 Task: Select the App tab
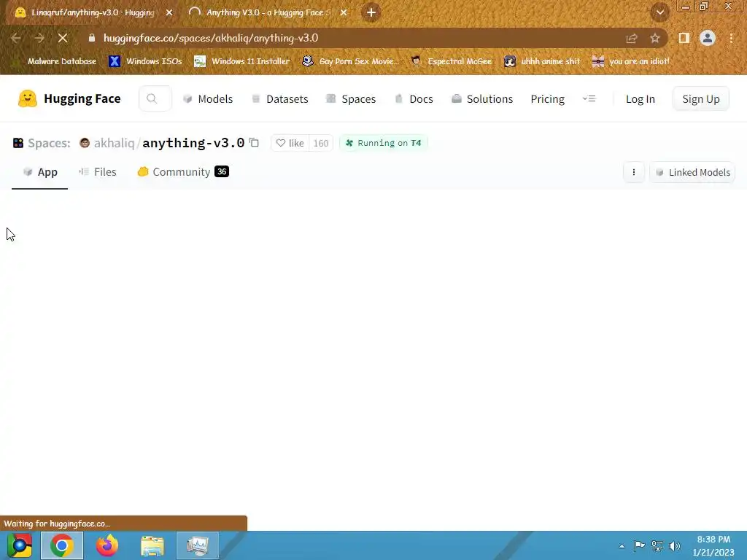pyautogui.click(x=40, y=172)
